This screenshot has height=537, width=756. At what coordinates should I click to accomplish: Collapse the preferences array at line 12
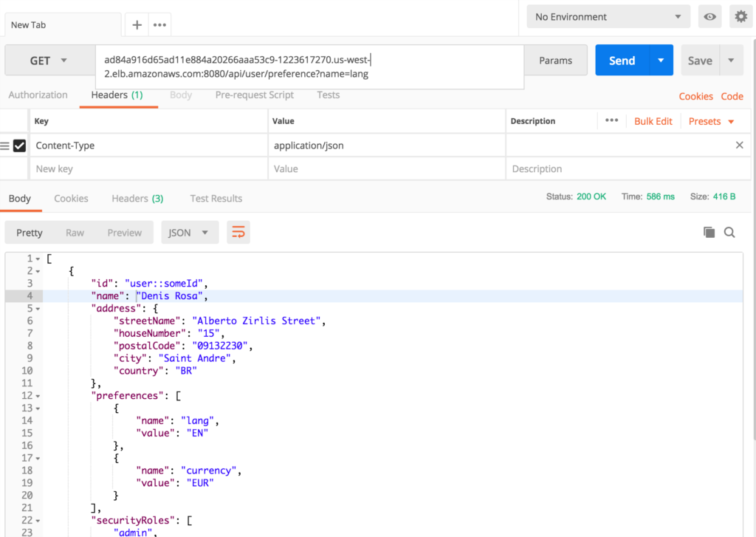tap(38, 396)
